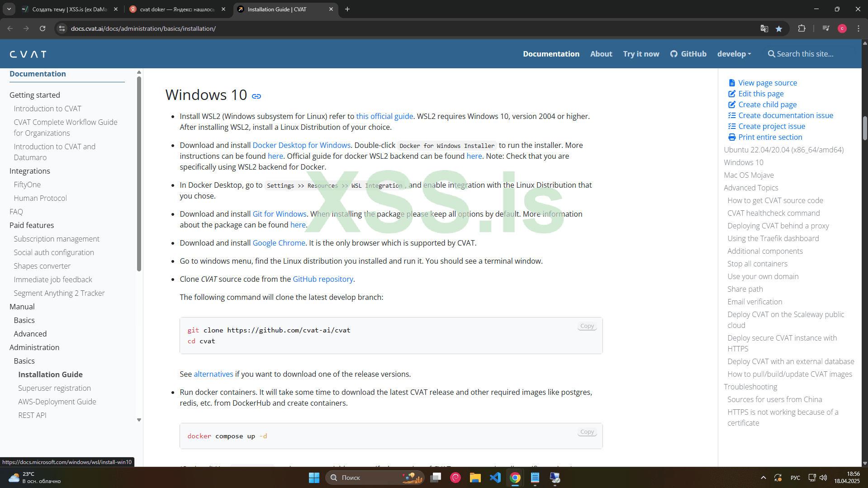Click Create documentation issue list icon
The width and height of the screenshot is (868, 488).
[732, 115]
